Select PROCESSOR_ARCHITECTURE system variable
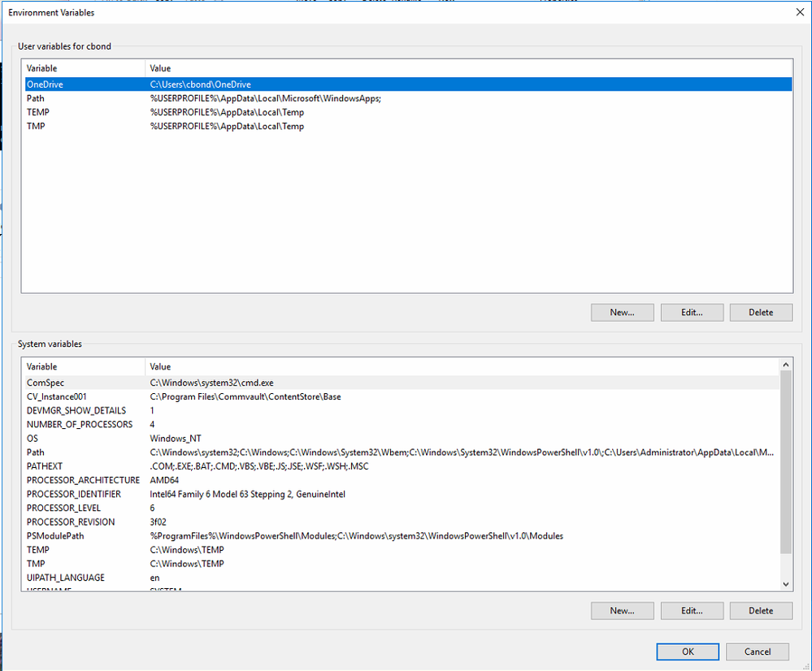This screenshot has height=671, width=812. pyautogui.click(x=402, y=480)
